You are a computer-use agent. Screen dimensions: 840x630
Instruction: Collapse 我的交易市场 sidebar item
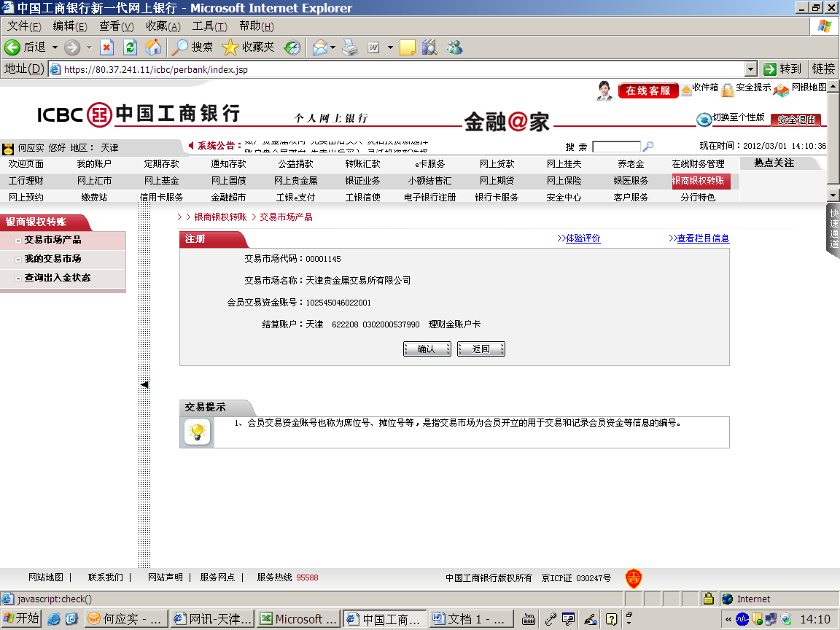(x=18, y=260)
